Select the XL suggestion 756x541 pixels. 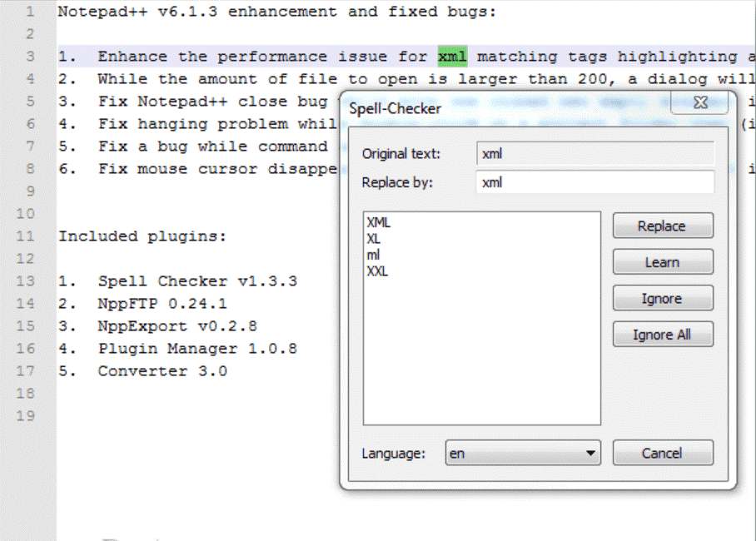373,239
